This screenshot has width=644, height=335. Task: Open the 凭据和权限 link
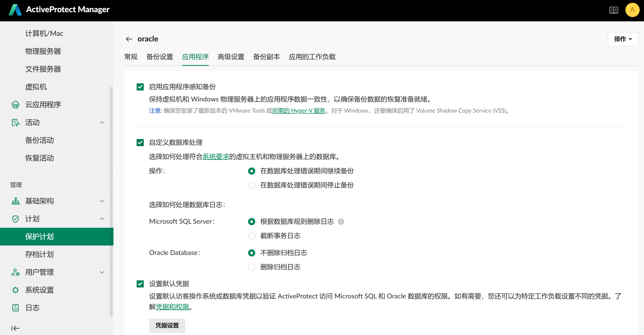pyautogui.click(x=172, y=307)
